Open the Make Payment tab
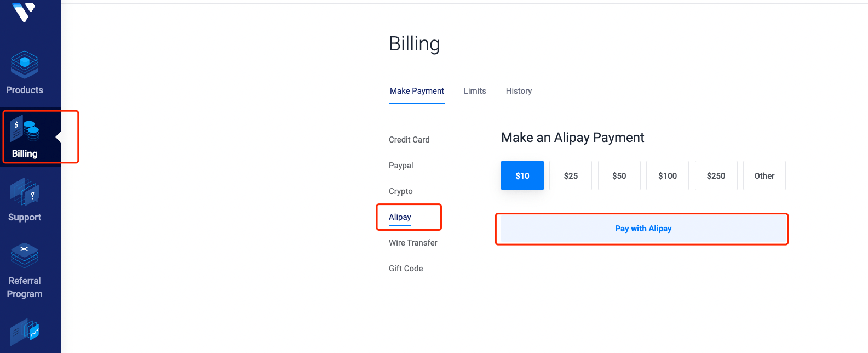Screen dimensions: 868x353 click(417, 91)
